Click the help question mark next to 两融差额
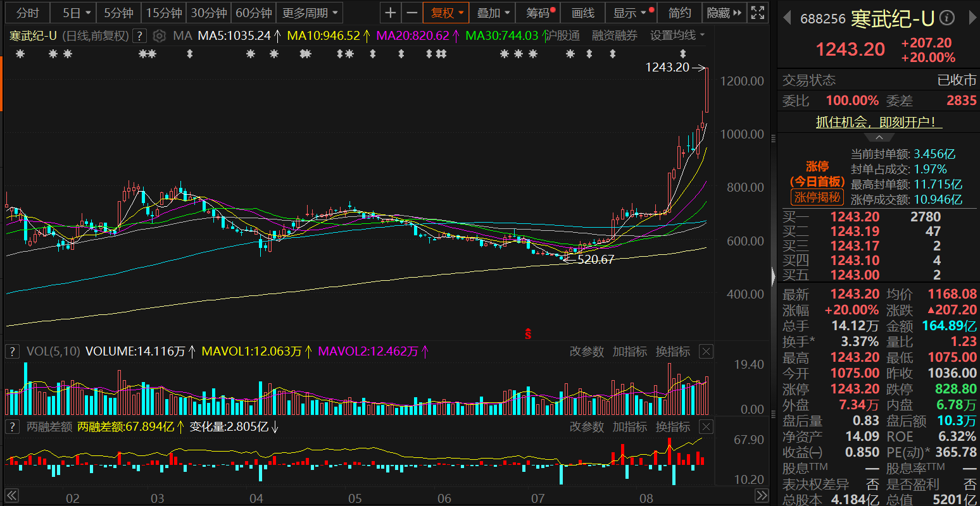Screen dimensions: 980x506 pos(11,427)
